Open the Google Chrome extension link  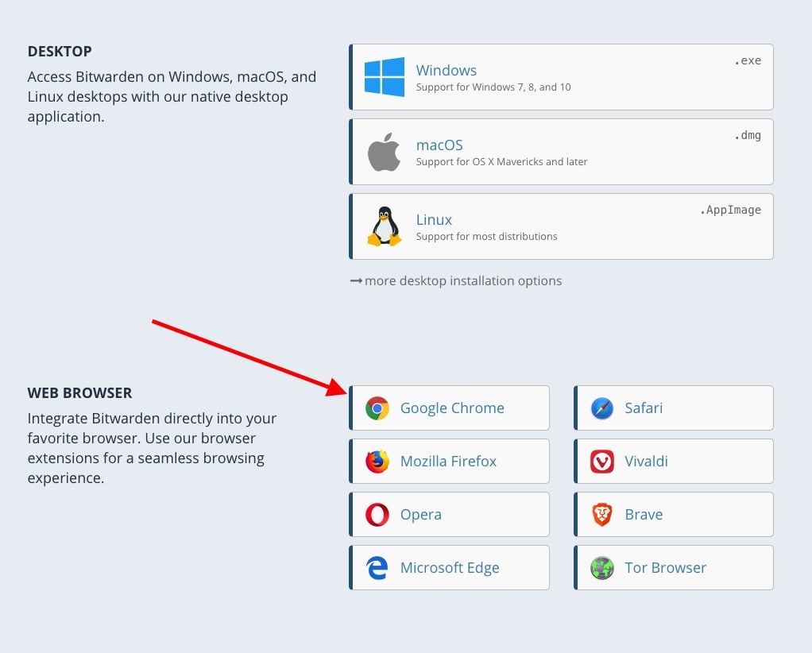tap(449, 408)
